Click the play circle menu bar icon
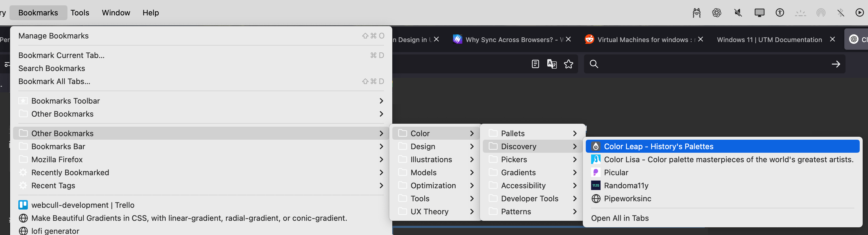Screen dimensions: 868x235 click(x=860, y=13)
